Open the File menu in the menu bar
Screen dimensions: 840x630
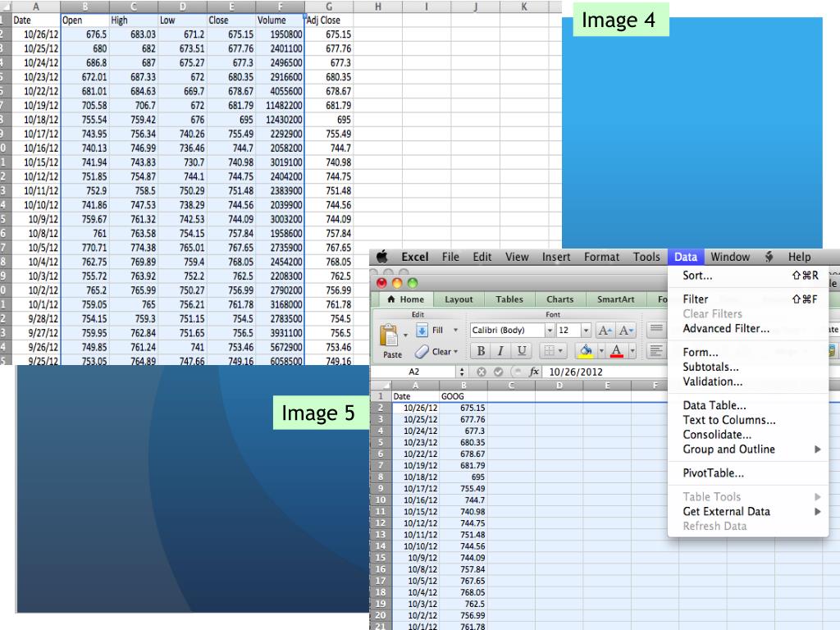pos(450,257)
